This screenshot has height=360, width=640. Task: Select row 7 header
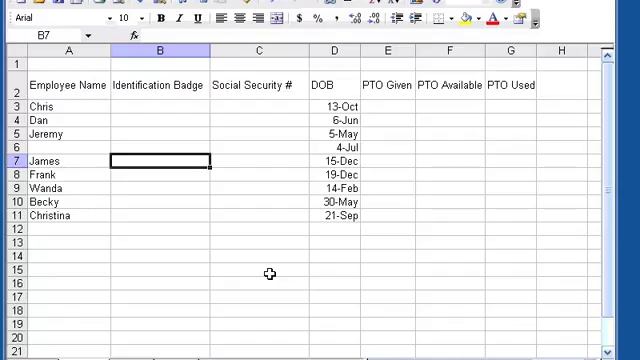pos(17,161)
